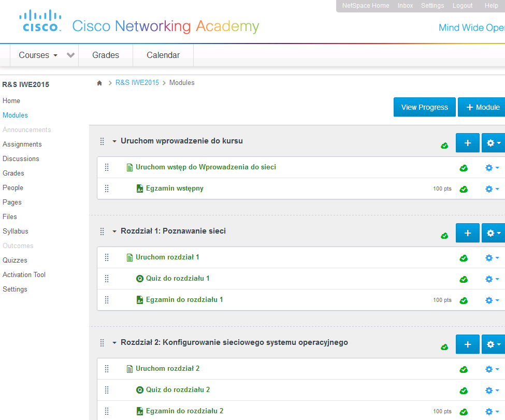
Task: Open Activation Tool in the sidebar
Action: 24,275
